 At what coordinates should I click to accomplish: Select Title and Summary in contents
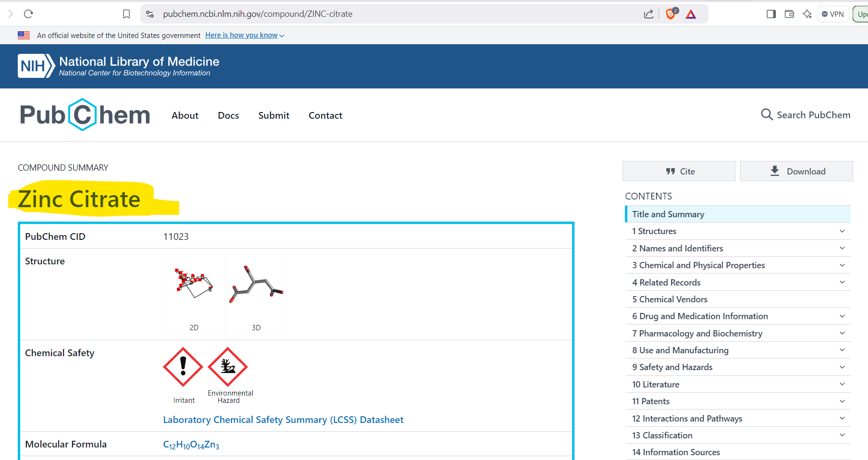click(x=738, y=214)
